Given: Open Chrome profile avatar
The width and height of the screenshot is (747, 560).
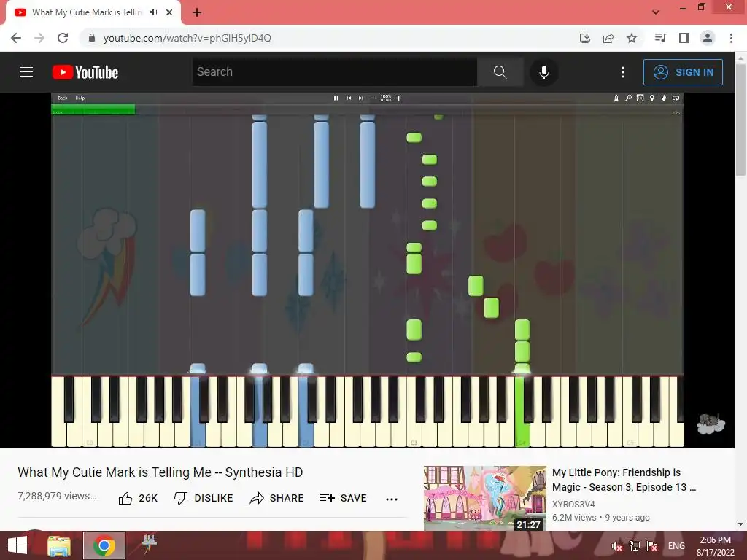Looking at the screenshot, I should (708, 38).
